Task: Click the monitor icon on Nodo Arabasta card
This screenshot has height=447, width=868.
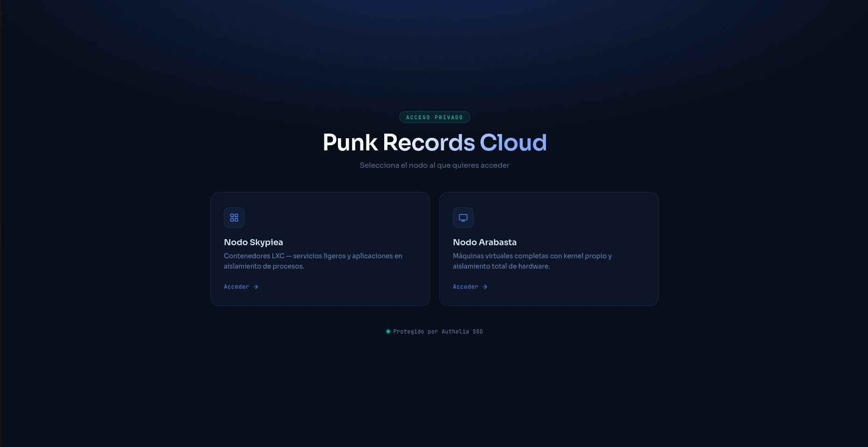Action: (x=463, y=218)
